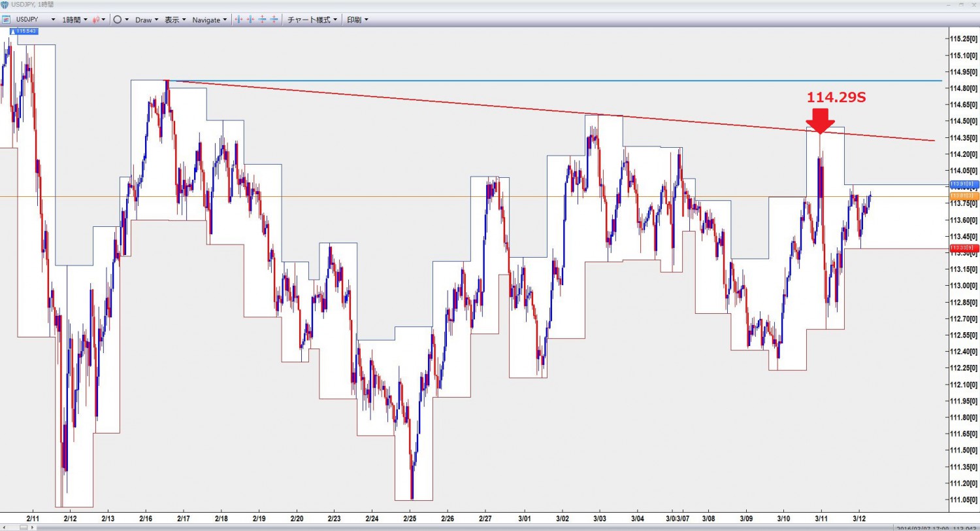Click the last vertical scale icon

tap(274, 20)
